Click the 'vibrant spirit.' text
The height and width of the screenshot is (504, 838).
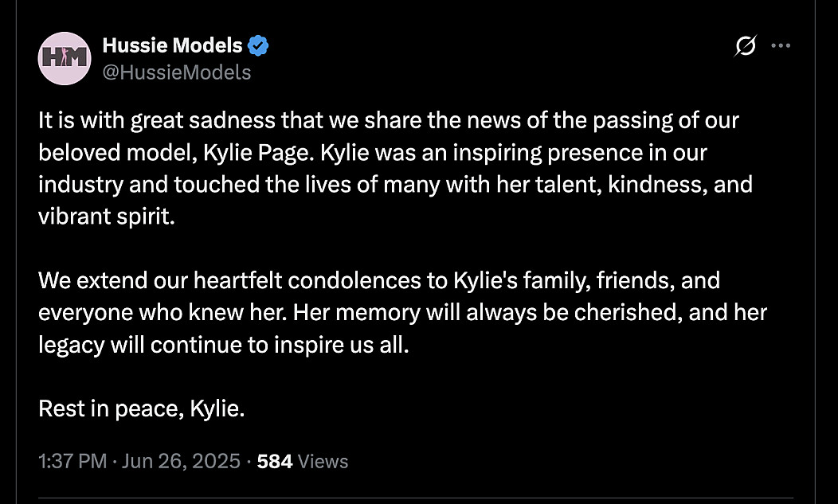(x=104, y=217)
